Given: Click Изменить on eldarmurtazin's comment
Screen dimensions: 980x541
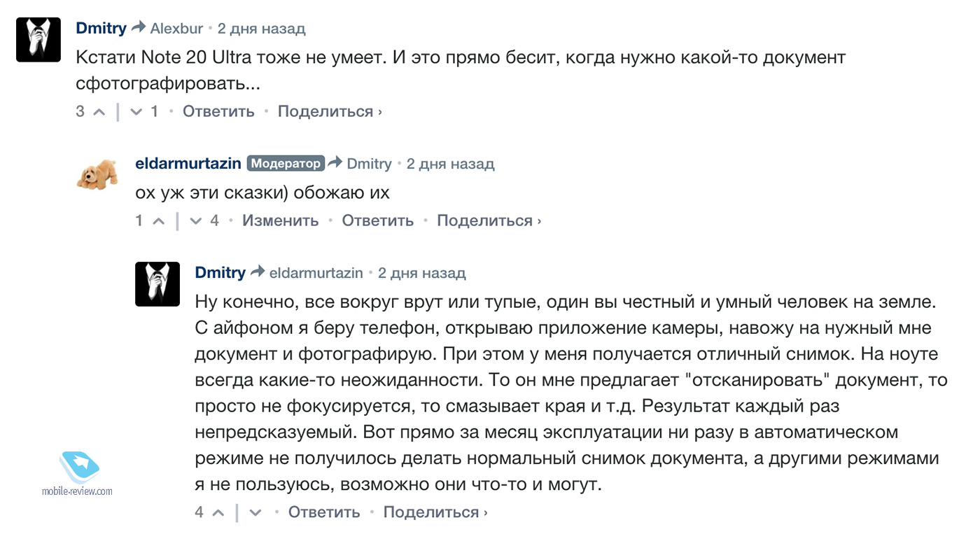Looking at the screenshot, I should coord(280,221).
